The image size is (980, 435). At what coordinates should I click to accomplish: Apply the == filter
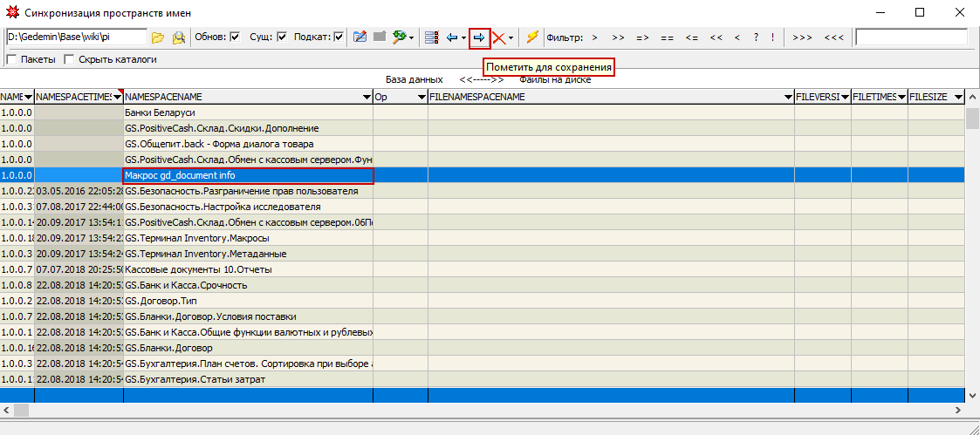point(667,37)
